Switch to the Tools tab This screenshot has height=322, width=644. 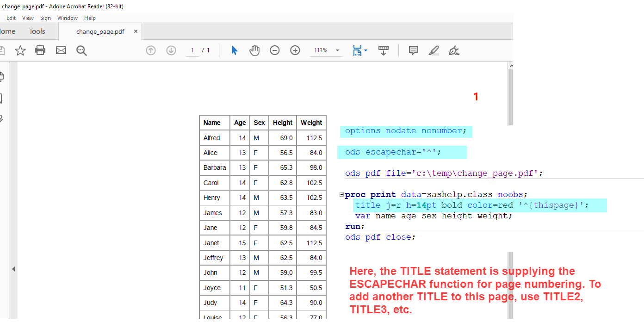[37, 31]
